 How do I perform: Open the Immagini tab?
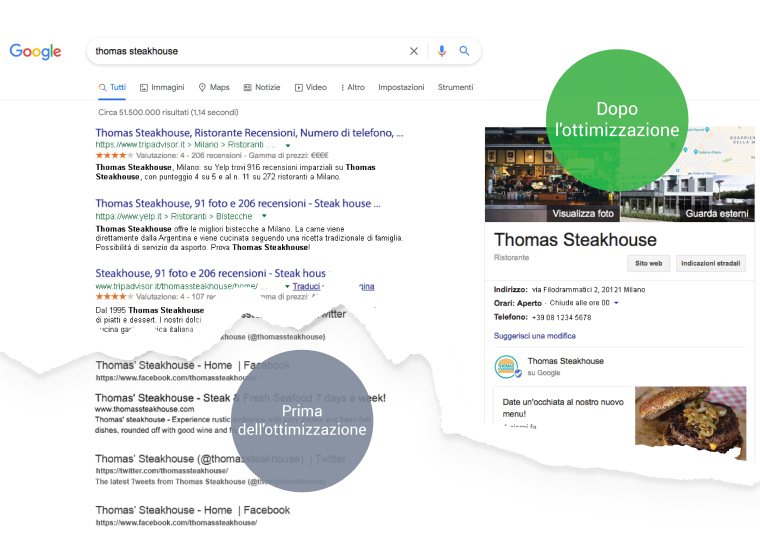(x=162, y=87)
